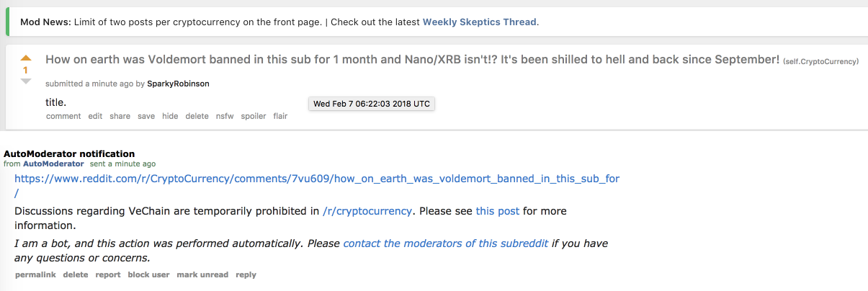The height and width of the screenshot is (291, 868).
Task: Follow the reddit.com post URL in the message
Action: click(317, 179)
